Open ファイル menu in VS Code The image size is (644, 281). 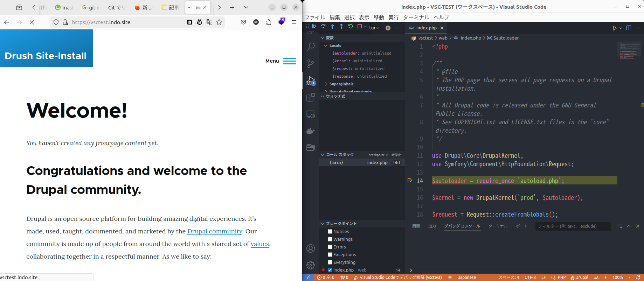point(314,17)
